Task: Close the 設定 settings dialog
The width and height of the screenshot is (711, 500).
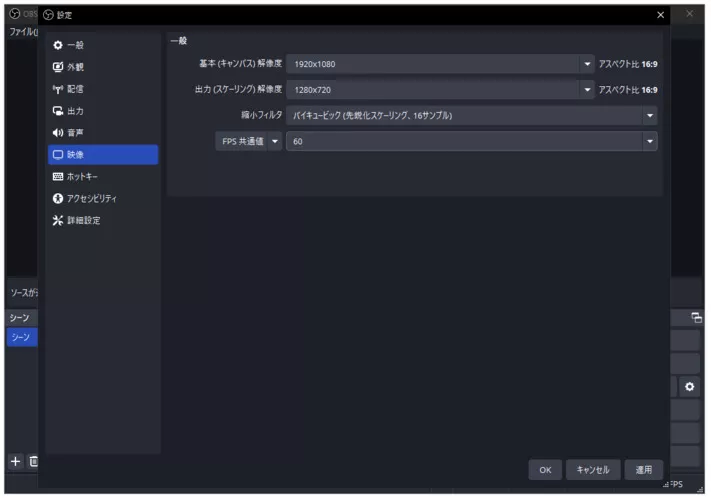Action: pyautogui.click(x=661, y=15)
